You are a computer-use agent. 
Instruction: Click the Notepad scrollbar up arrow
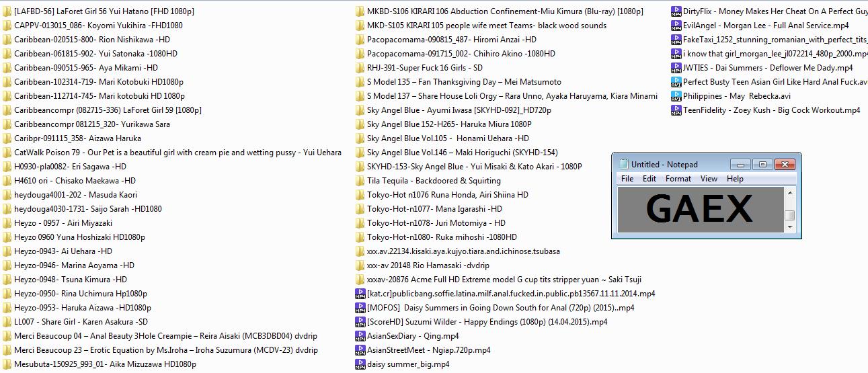[x=790, y=192]
